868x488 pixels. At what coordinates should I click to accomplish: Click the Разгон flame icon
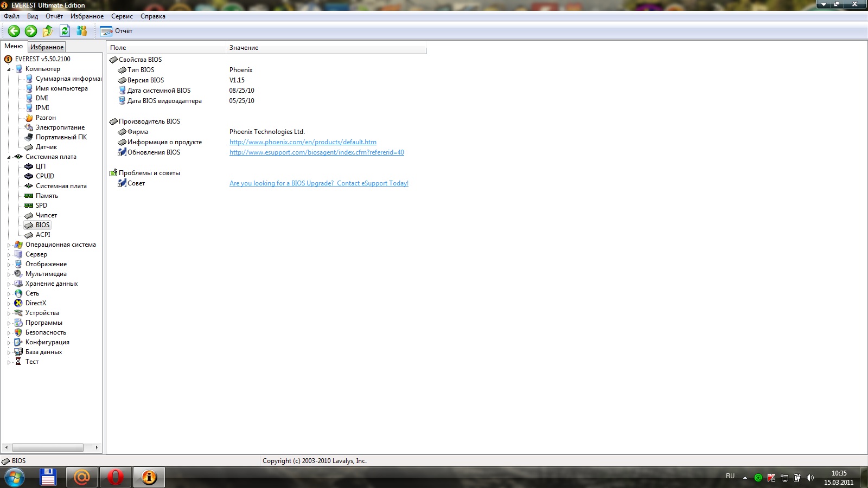click(x=29, y=118)
